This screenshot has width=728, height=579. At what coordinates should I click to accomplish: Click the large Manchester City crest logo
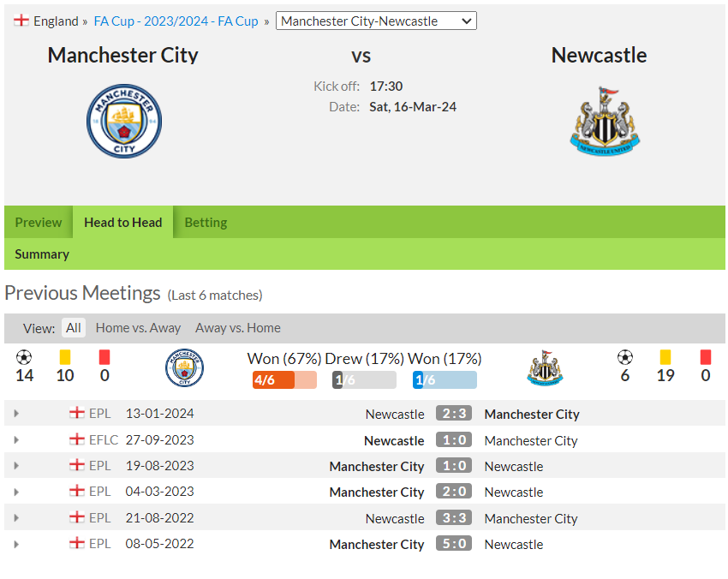click(x=124, y=121)
